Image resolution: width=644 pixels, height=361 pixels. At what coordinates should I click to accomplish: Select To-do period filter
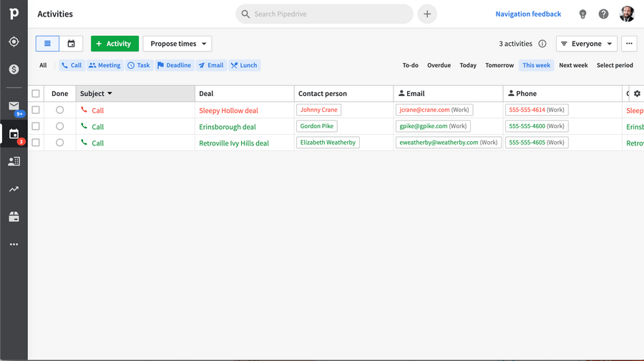[x=410, y=65]
